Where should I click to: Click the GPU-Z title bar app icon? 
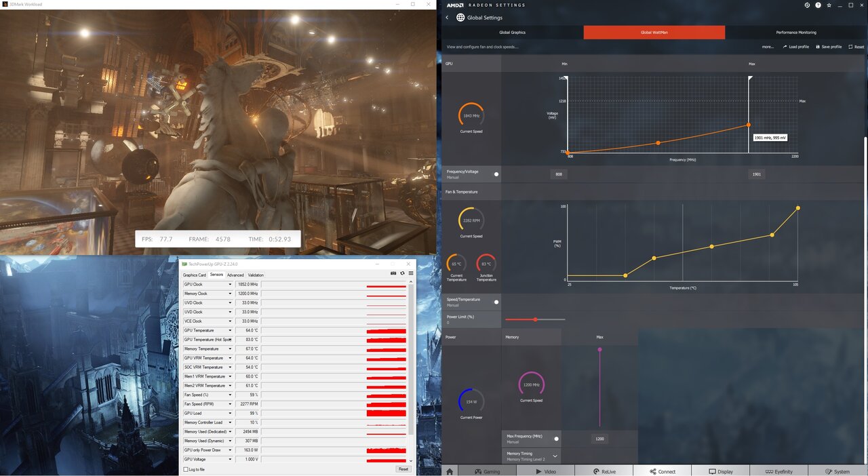184,263
